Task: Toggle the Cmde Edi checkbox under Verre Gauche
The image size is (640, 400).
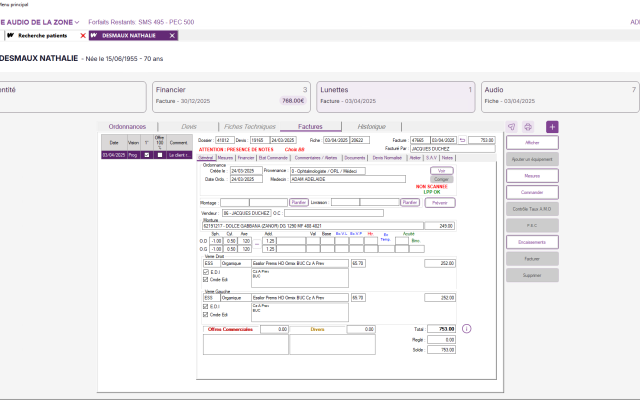Action: coord(206,315)
